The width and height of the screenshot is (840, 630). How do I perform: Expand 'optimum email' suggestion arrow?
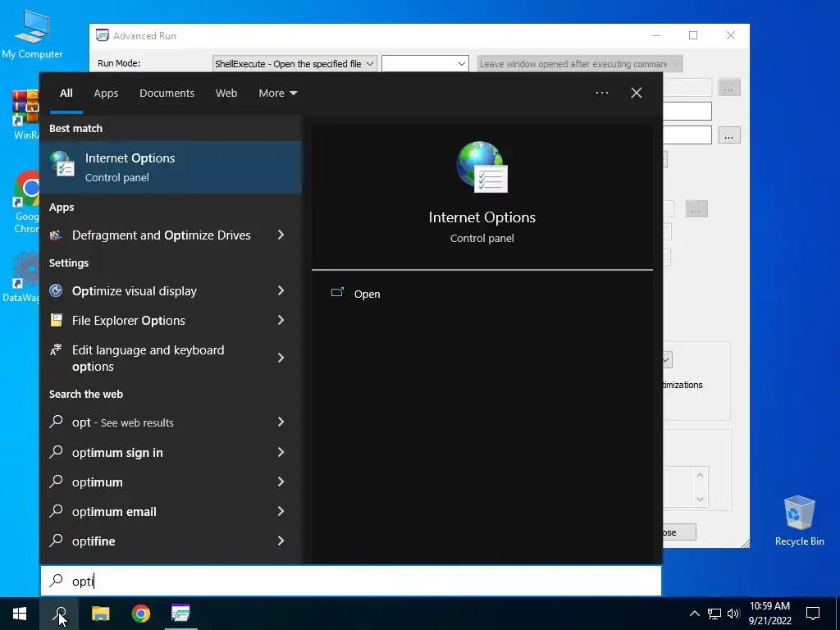(281, 511)
